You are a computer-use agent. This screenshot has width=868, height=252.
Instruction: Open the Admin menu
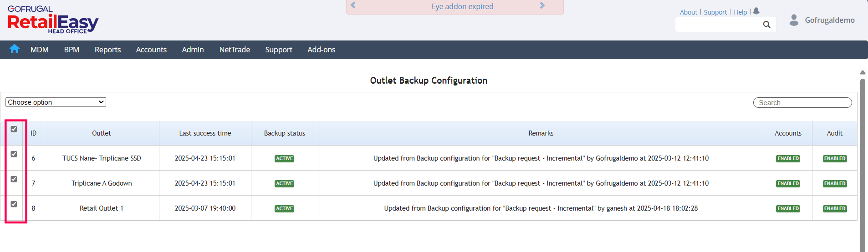click(x=193, y=50)
